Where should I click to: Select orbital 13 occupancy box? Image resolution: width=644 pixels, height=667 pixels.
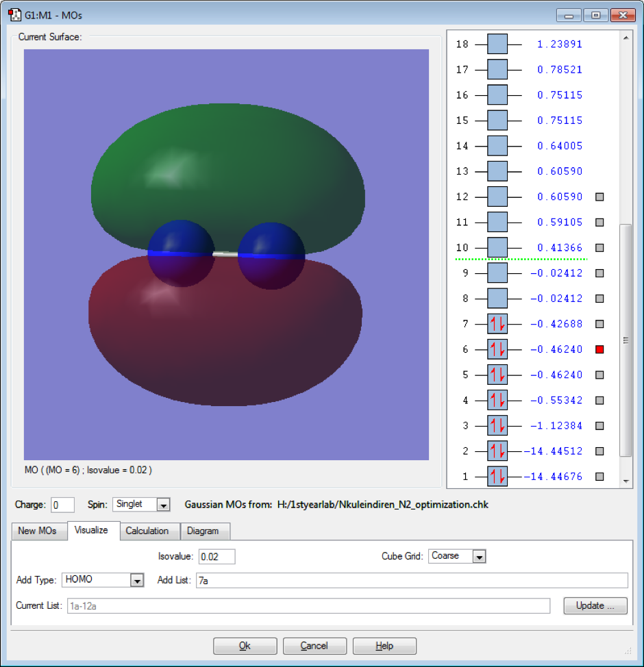point(497,171)
